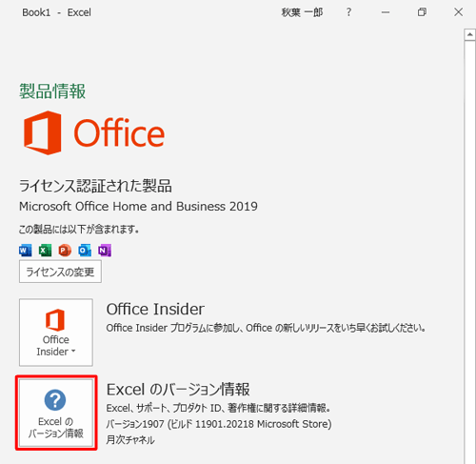
Task: Click scrollbar up arrow
Action: (x=469, y=34)
